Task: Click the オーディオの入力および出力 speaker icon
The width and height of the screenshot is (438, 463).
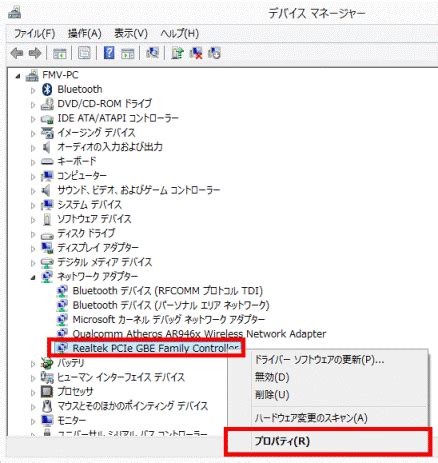Action: pos(47,147)
